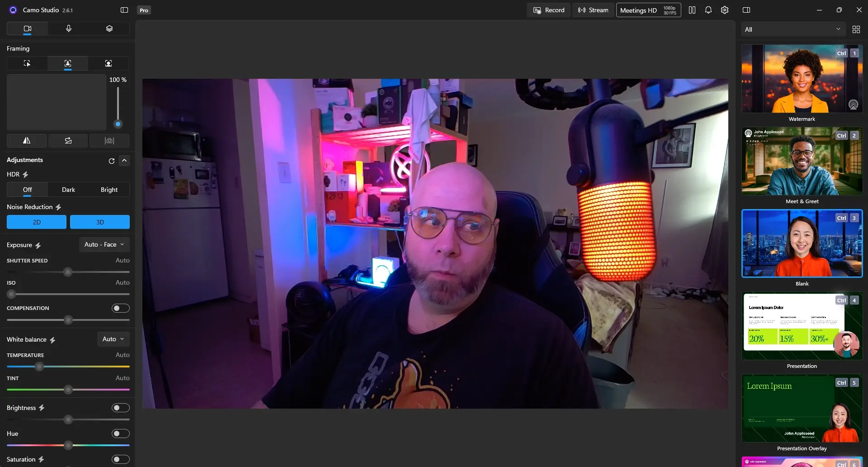The image size is (868, 467).
Task: Click the framing zoom slider handle
Action: click(x=118, y=124)
